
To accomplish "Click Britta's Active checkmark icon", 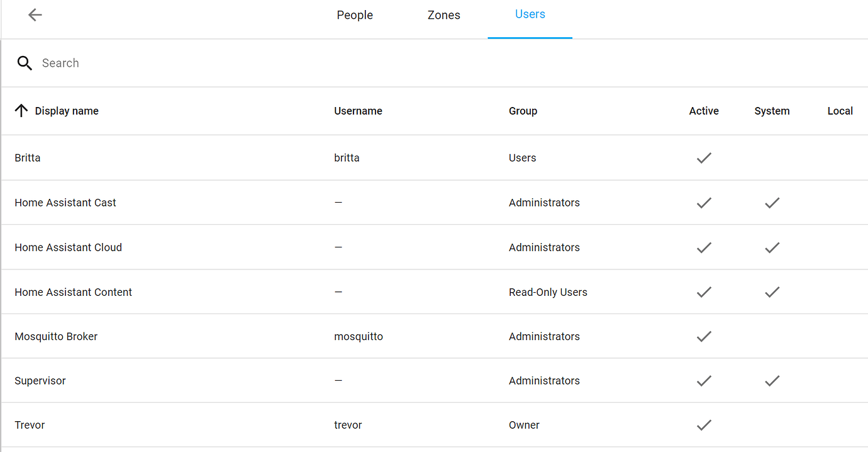I will [704, 158].
